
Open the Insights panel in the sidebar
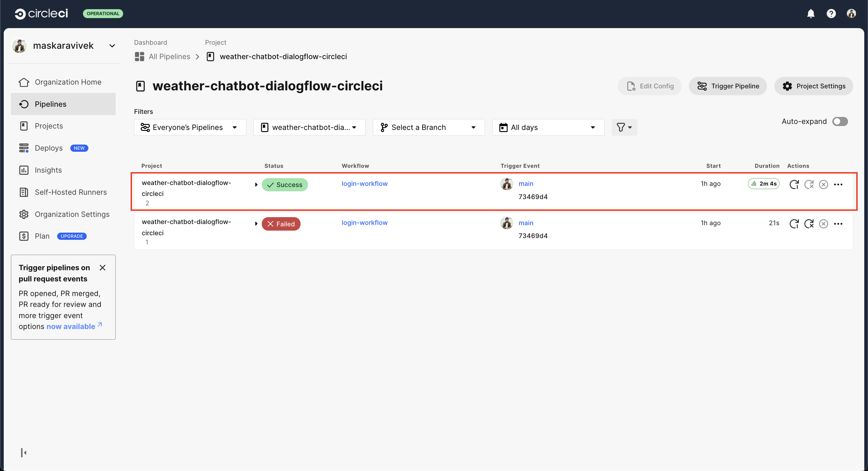[48, 170]
